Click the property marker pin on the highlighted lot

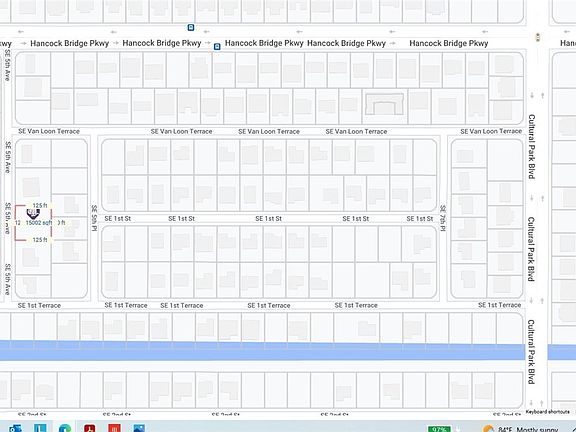point(33,213)
